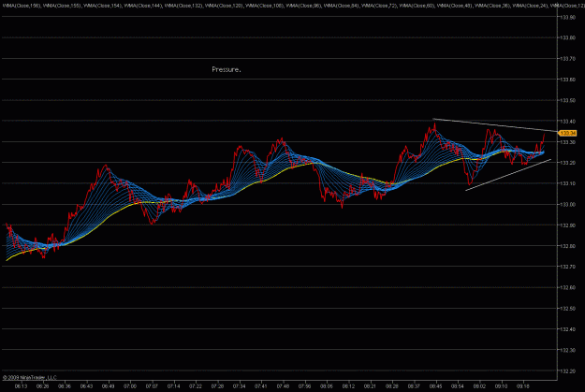Click the 07:28 time axis label
The width and height of the screenshot is (585, 392).
(x=217, y=386)
